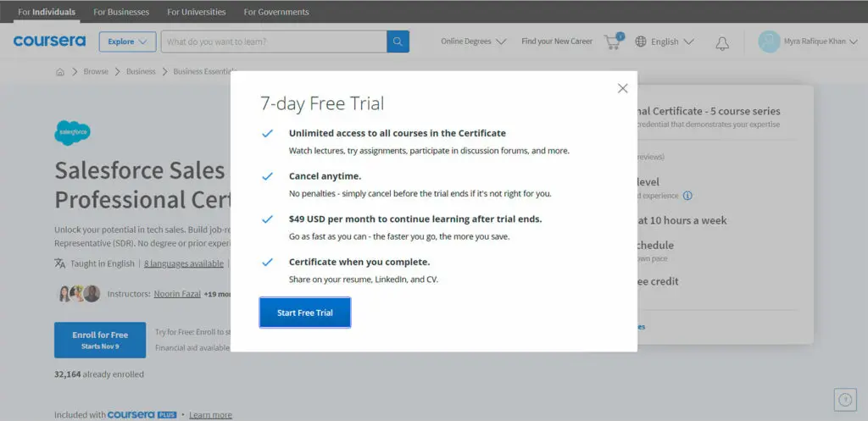Screen dimensions: 868x421
Task: Close the 7-day Free Trial dialog
Action: tap(622, 88)
